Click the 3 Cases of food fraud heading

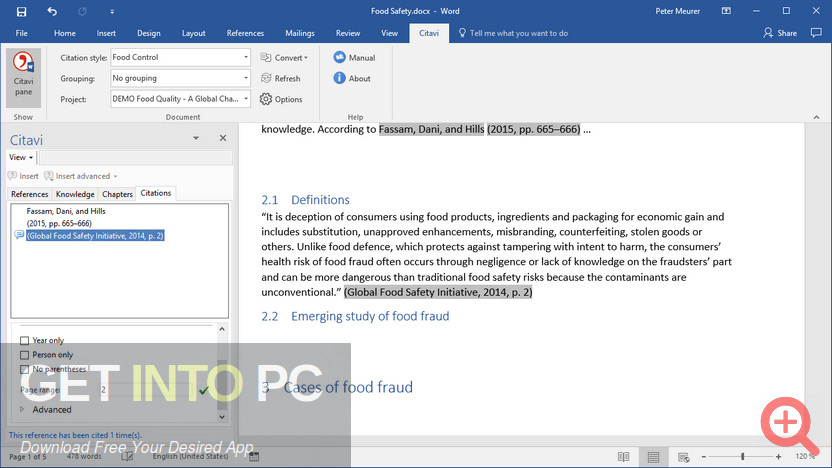[337, 387]
